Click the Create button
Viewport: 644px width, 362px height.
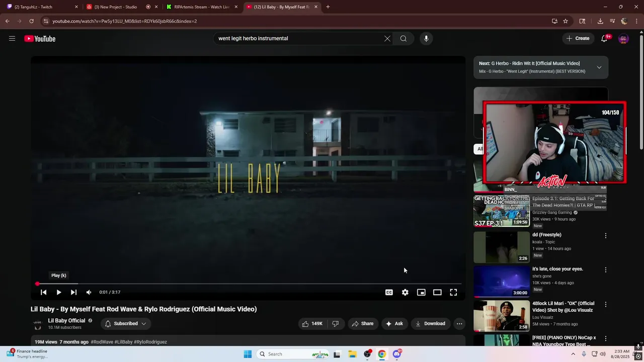coord(578,38)
